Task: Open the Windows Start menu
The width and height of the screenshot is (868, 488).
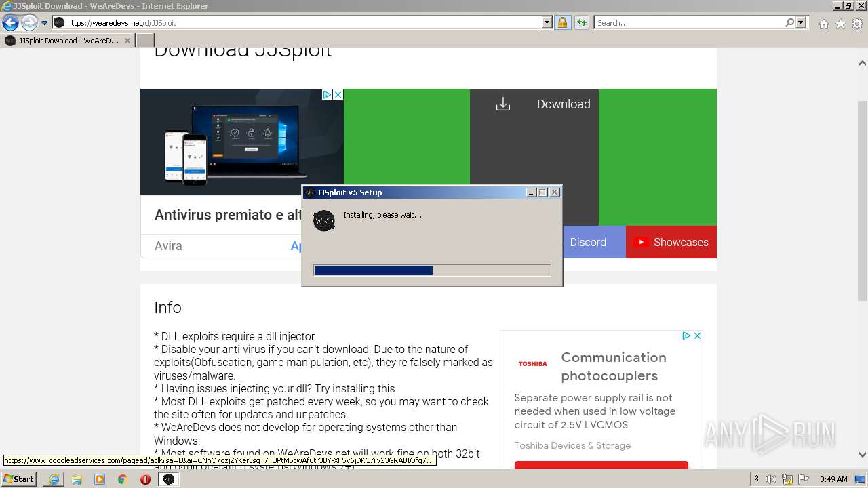Action: click(x=19, y=479)
